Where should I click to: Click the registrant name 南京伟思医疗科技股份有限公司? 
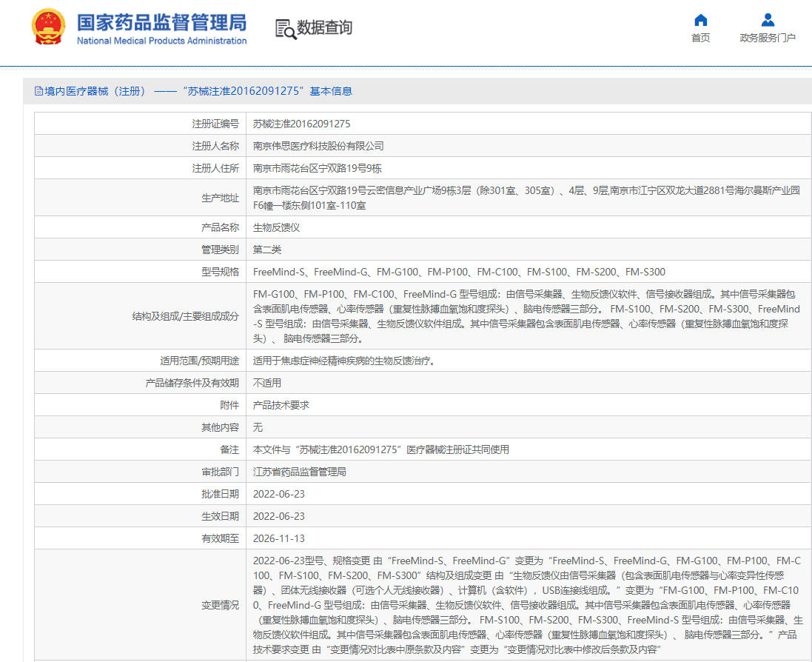click(x=318, y=146)
